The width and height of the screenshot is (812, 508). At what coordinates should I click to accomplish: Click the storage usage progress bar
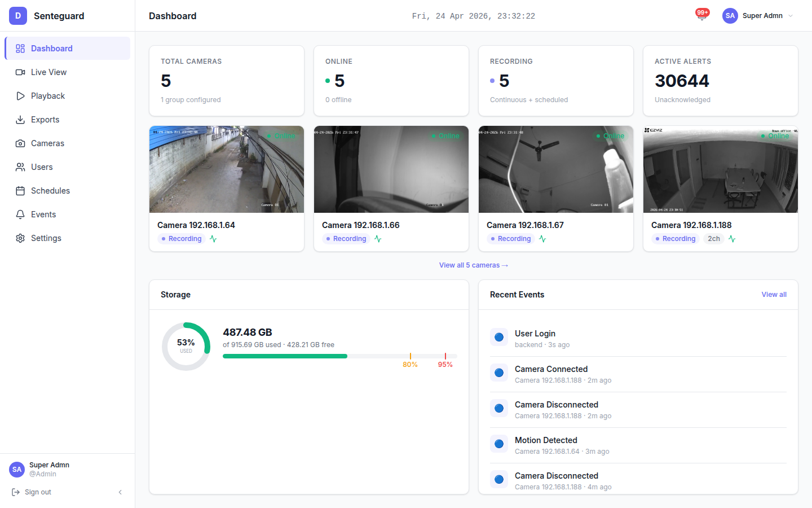[339, 356]
